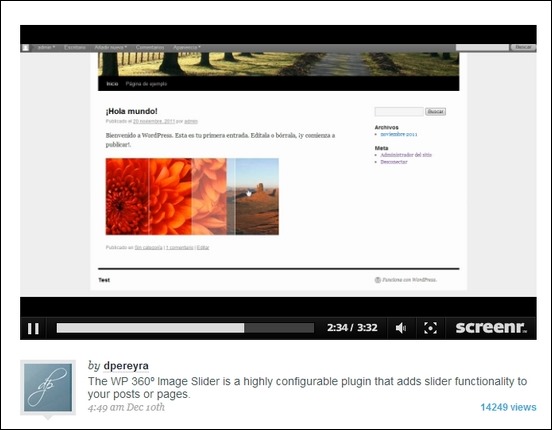Expand the Añadir nuevo dropdown menu
The height and width of the screenshot is (430, 552).
coord(111,47)
